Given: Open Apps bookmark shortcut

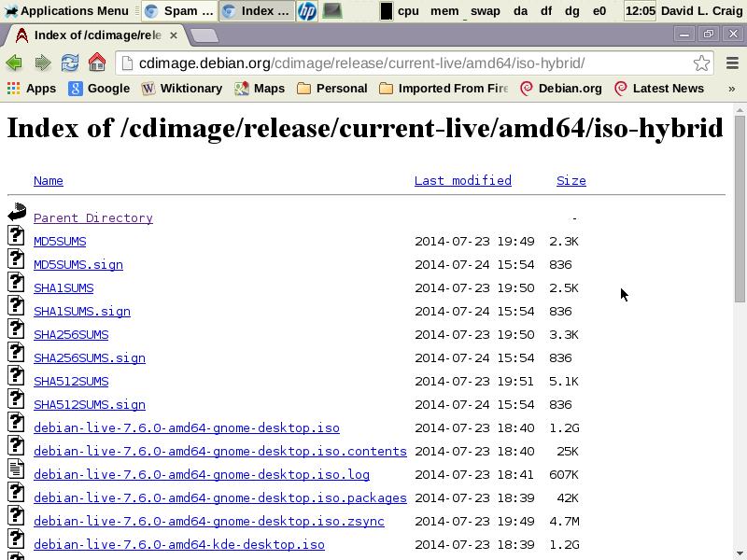Looking at the screenshot, I should click(x=32, y=89).
